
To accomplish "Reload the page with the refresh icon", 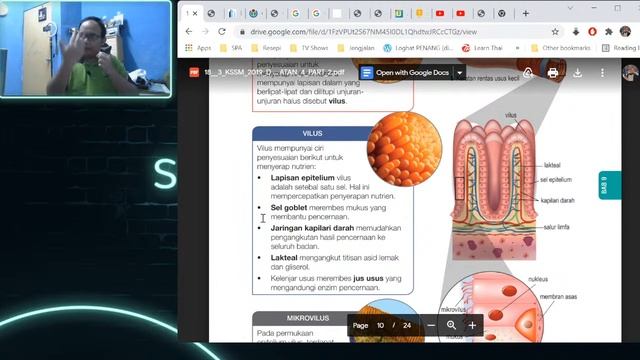I will (x=222, y=31).
